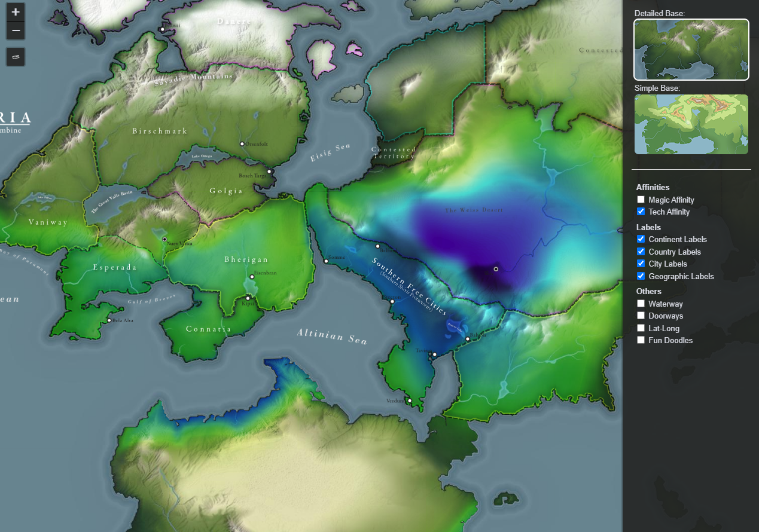
Task: Click the Nuev Vitica capital marker
Action: coord(164,239)
